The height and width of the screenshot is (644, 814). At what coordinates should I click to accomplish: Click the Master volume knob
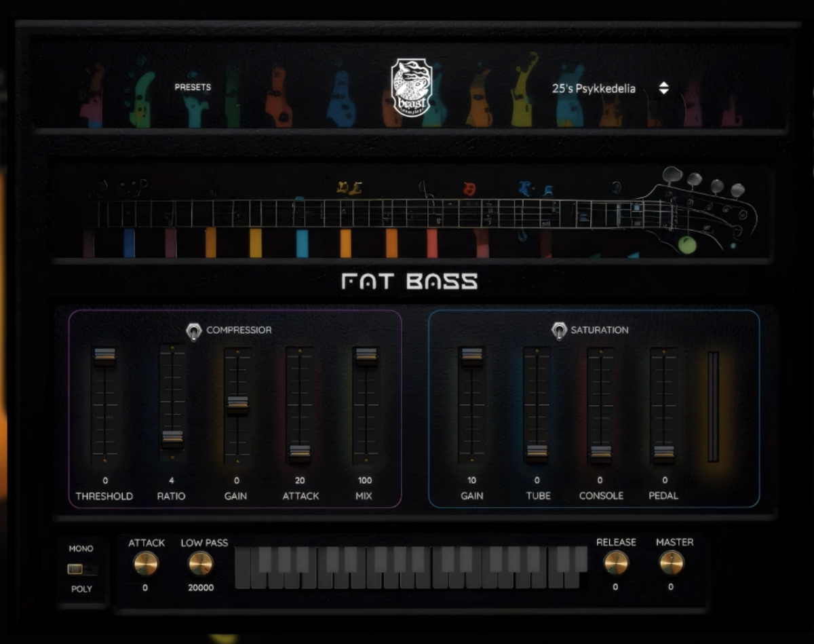click(x=672, y=562)
